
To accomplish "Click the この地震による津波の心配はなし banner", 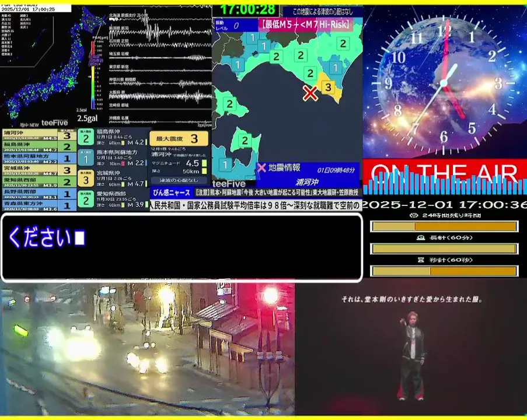I will tap(323, 12).
